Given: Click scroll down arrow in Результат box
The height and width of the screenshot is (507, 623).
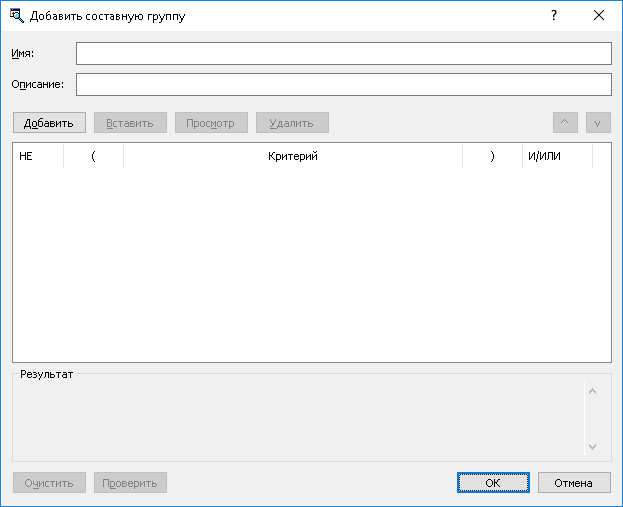Looking at the screenshot, I should 592,446.
